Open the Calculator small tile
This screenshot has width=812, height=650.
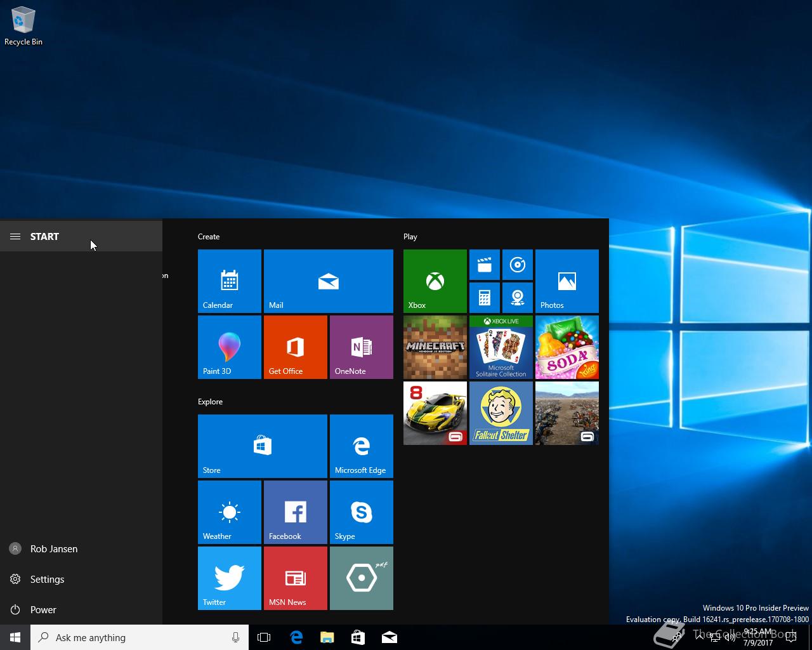(x=485, y=298)
